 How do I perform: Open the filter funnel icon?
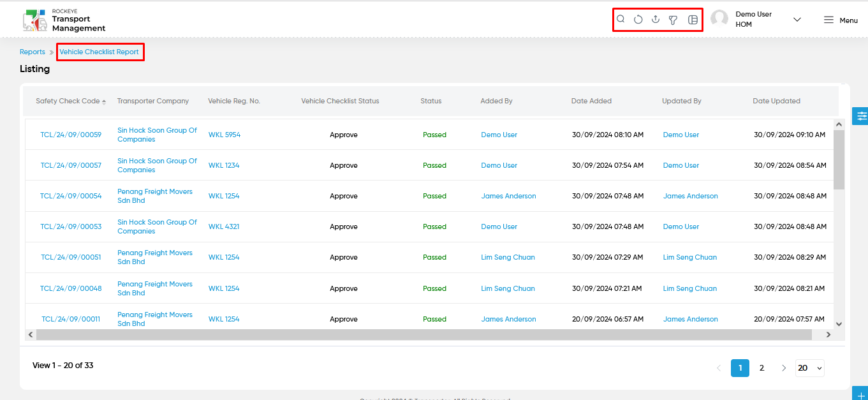673,20
